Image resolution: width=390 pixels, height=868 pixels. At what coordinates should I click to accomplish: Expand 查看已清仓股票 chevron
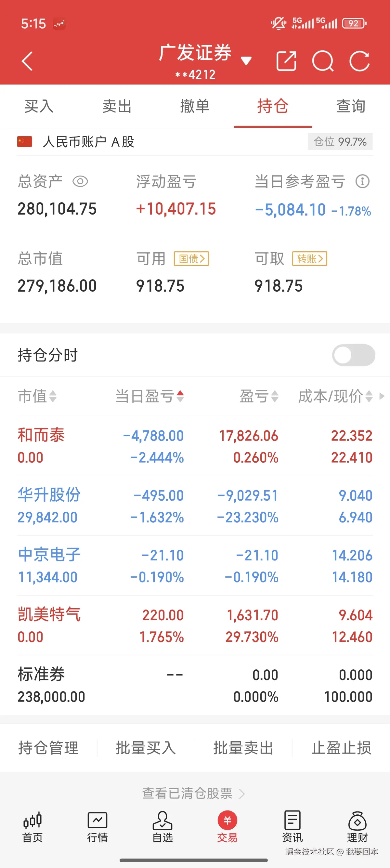tap(241, 794)
